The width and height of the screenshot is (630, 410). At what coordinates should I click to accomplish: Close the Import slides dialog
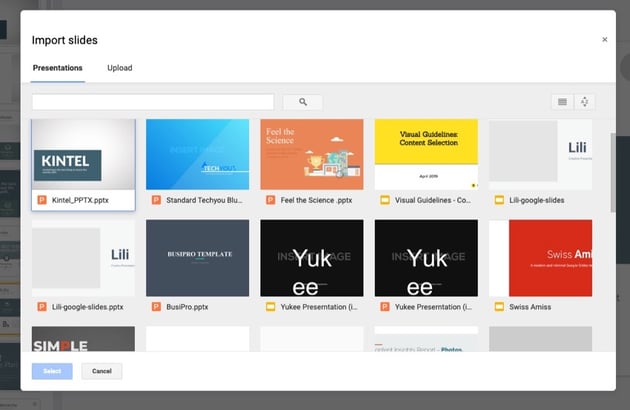[604, 40]
